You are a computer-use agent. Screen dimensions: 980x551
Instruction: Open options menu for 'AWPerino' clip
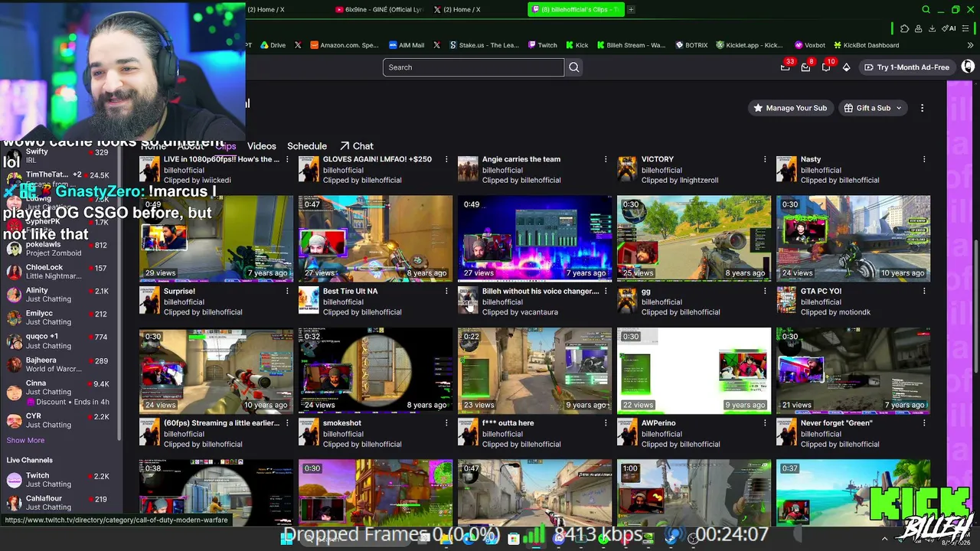coord(765,422)
